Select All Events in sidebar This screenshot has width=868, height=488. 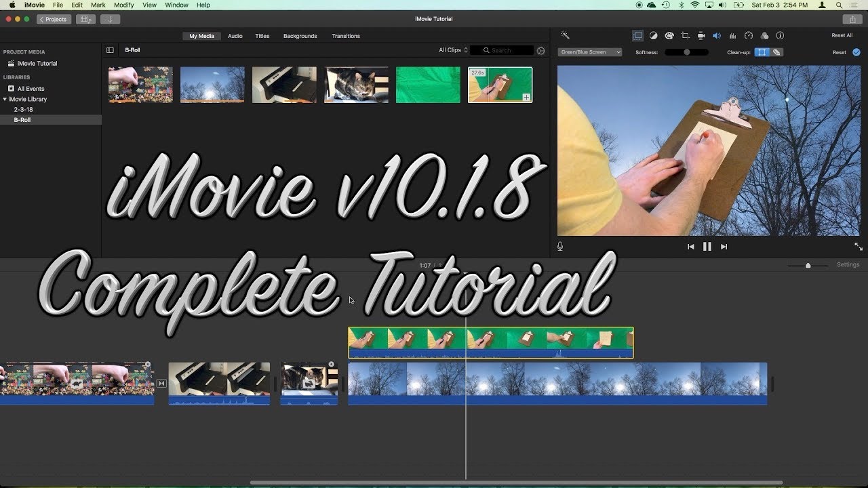(26, 89)
